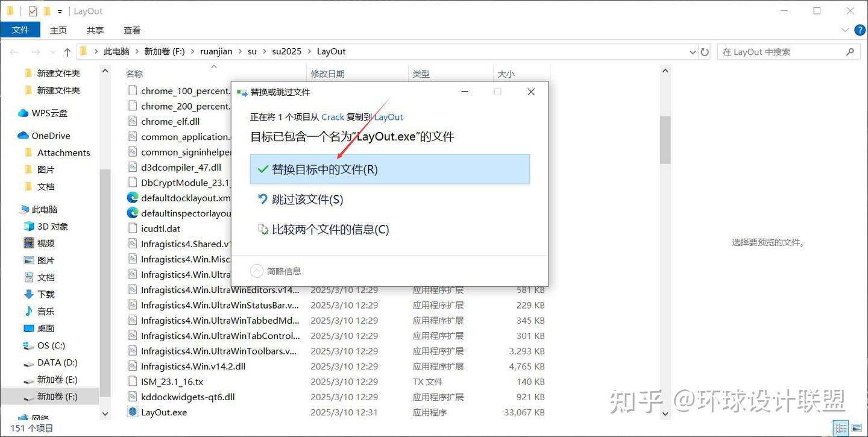The height and width of the screenshot is (437, 868).
Task: Select details view icon in the status bar
Action: point(841,428)
